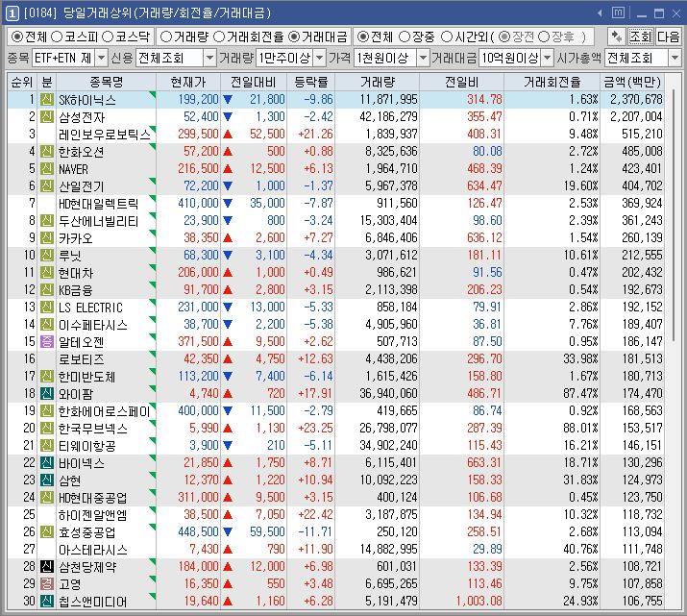Click the settings tool icon beside 조회
This screenshot has height=616, width=687.
coord(617,37)
